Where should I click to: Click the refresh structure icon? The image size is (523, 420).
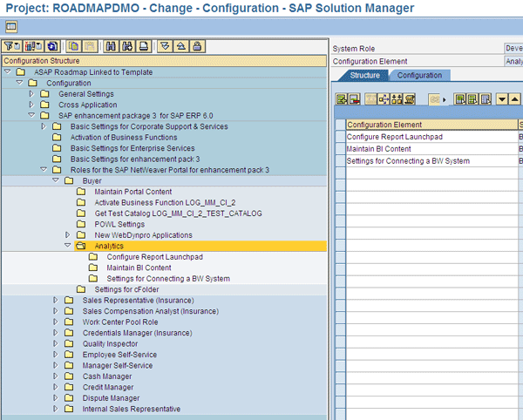pos(52,46)
